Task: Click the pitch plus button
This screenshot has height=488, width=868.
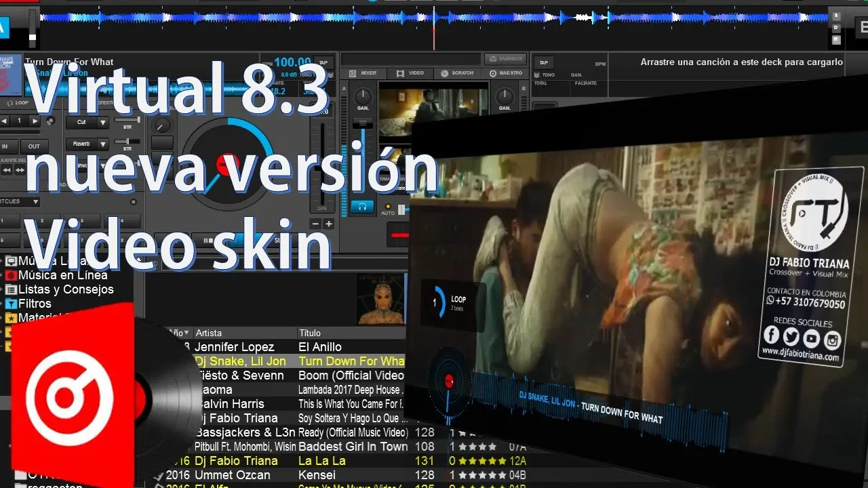Action: pos(329,224)
